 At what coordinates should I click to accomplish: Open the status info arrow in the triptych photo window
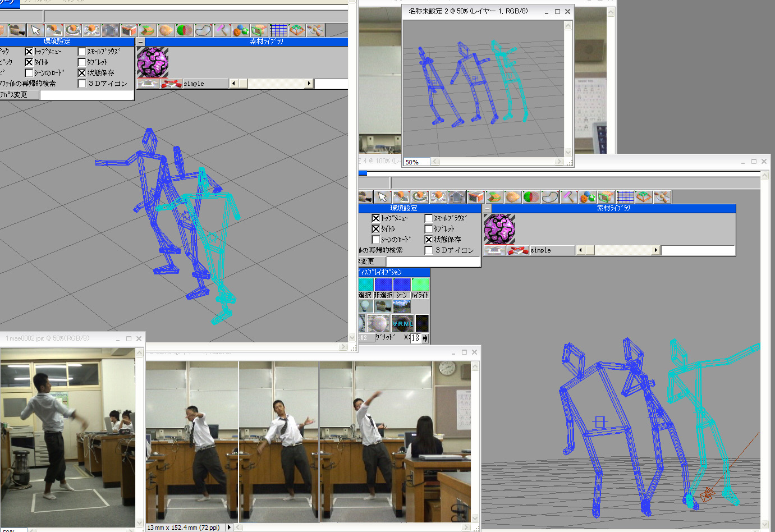click(x=229, y=527)
